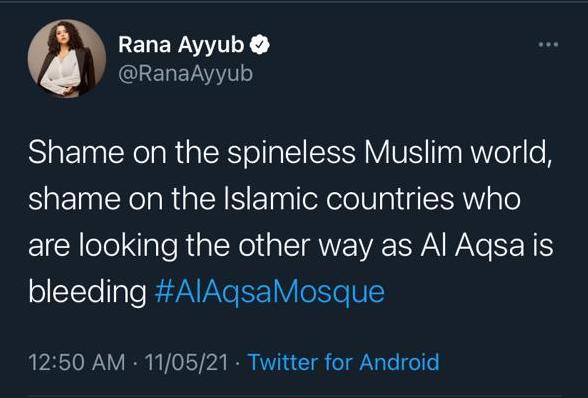588x398 pixels.
Task: Click the separator dot after 12:50 AM
Action: [x=135, y=363]
